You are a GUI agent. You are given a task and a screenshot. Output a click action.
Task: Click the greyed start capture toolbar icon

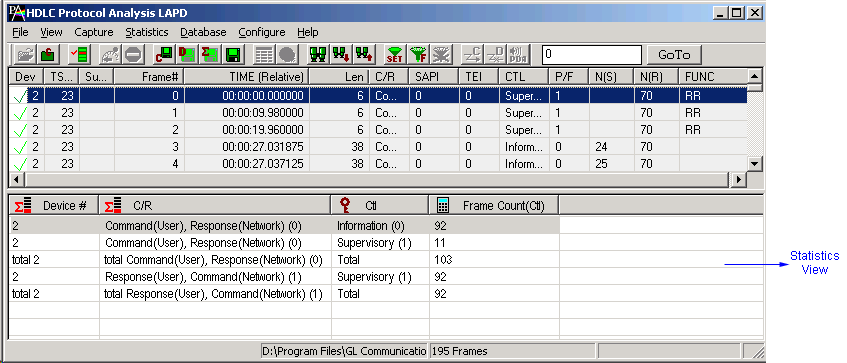(x=110, y=55)
